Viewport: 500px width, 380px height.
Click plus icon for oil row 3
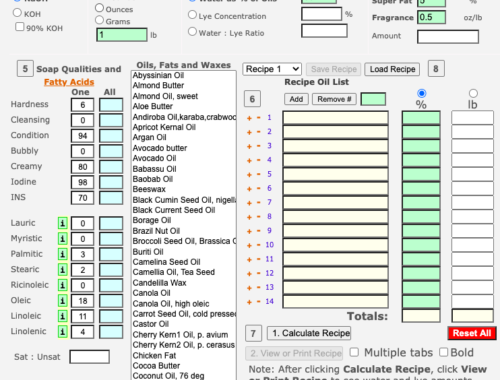(x=249, y=146)
